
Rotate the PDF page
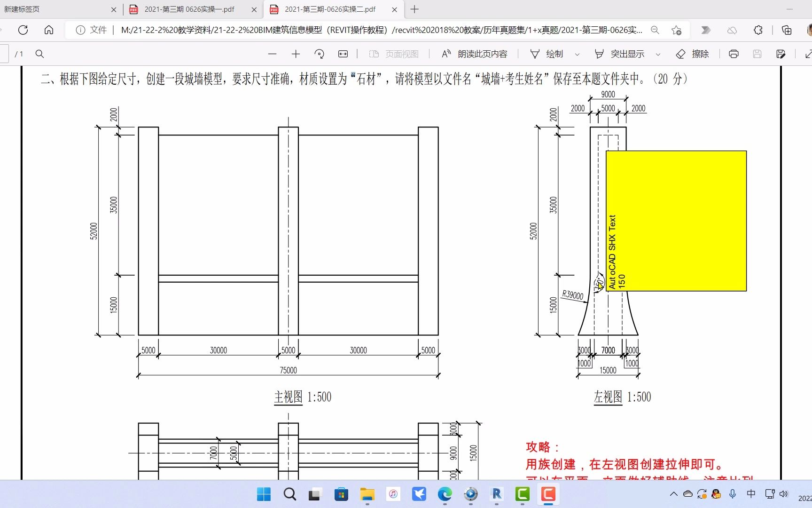point(320,54)
